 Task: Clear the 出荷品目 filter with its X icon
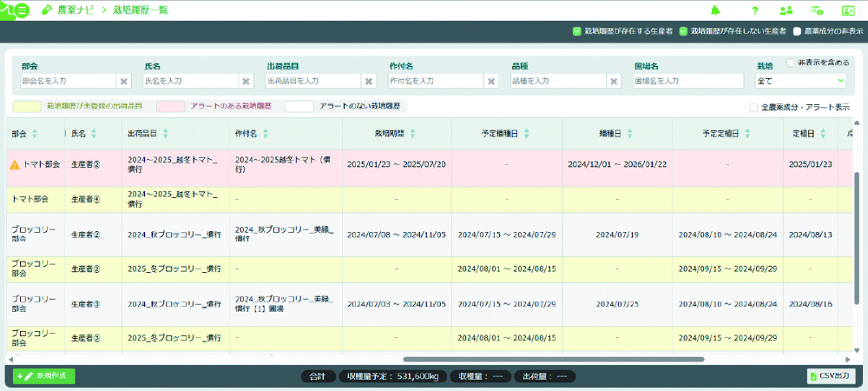pyautogui.click(x=369, y=81)
